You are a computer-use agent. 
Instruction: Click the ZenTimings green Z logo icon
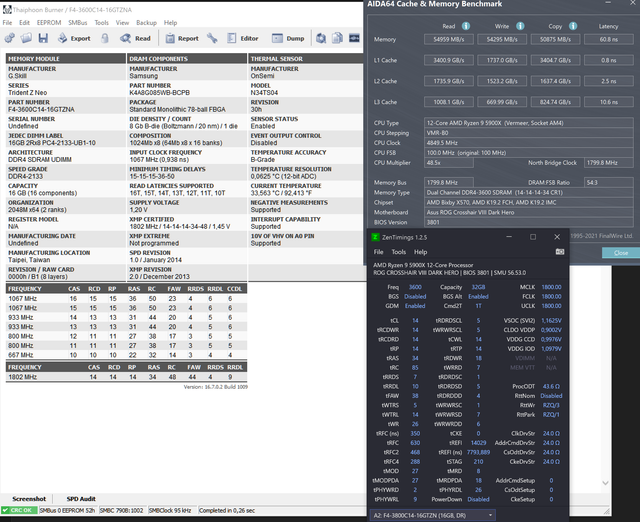click(x=375, y=237)
